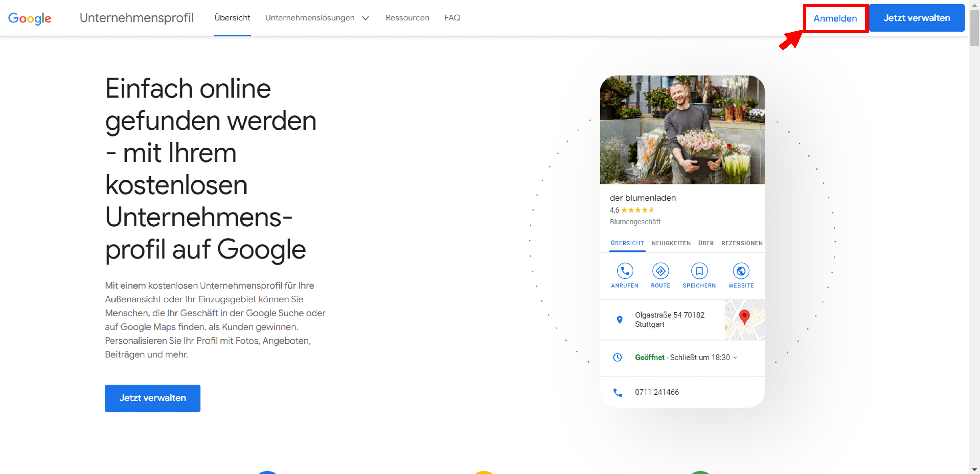
Task: Click the Blumengeschäft category text
Action: (635, 222)
